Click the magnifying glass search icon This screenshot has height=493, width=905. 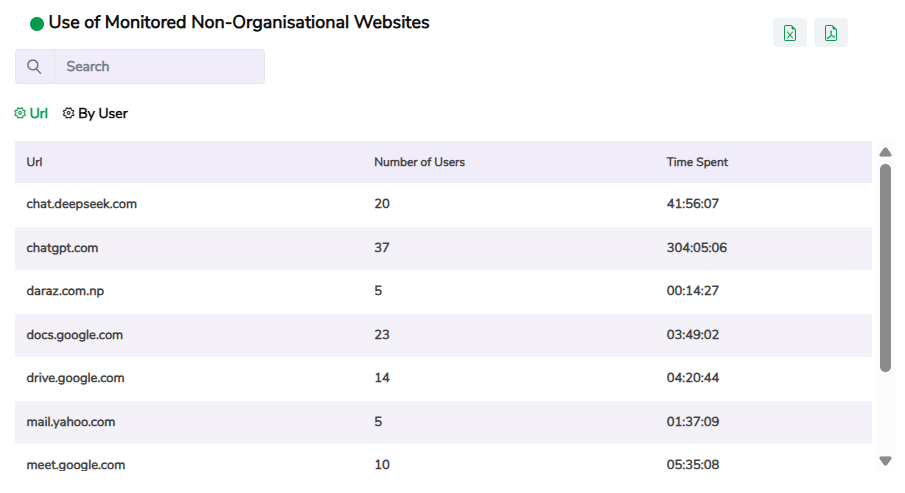[35, 67]
